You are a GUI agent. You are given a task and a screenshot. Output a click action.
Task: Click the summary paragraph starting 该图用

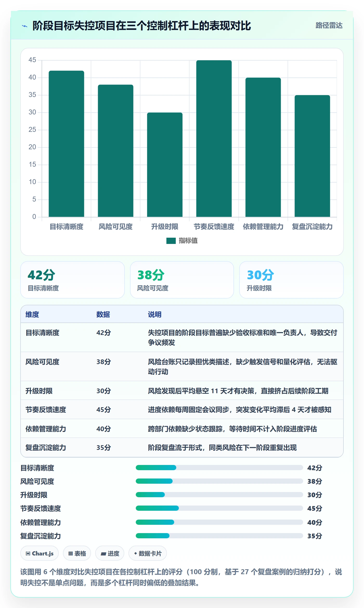[181, 577]
